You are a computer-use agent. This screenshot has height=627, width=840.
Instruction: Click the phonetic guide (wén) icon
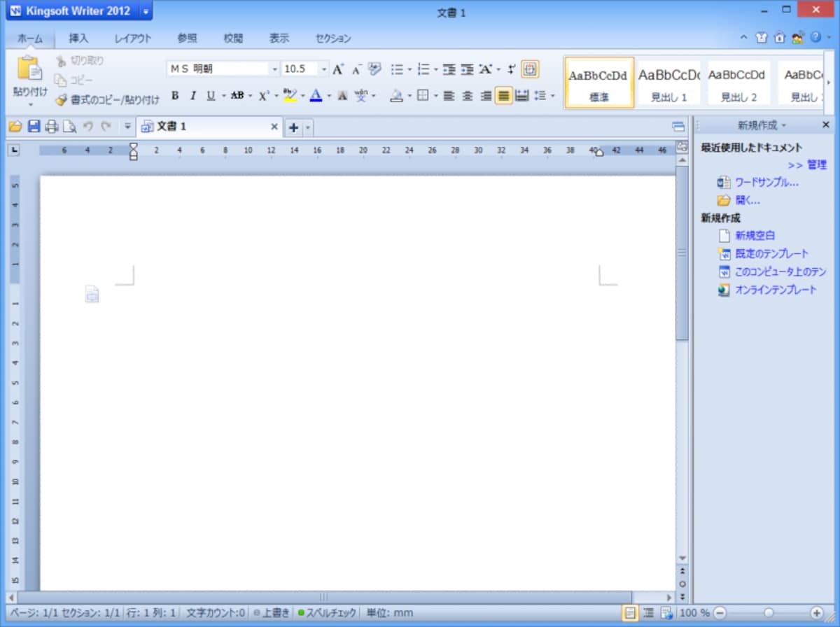(361, 95)
